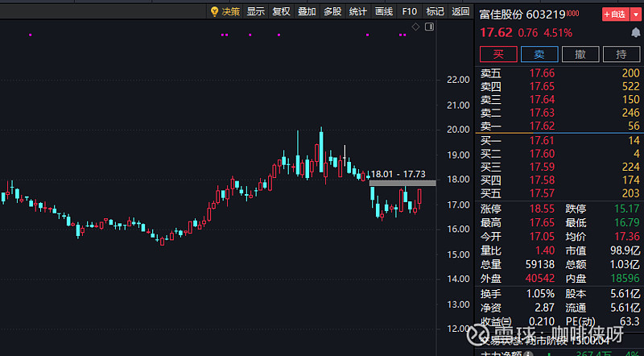Click the PE(动) value 63.3

click(x=630, y=321)
